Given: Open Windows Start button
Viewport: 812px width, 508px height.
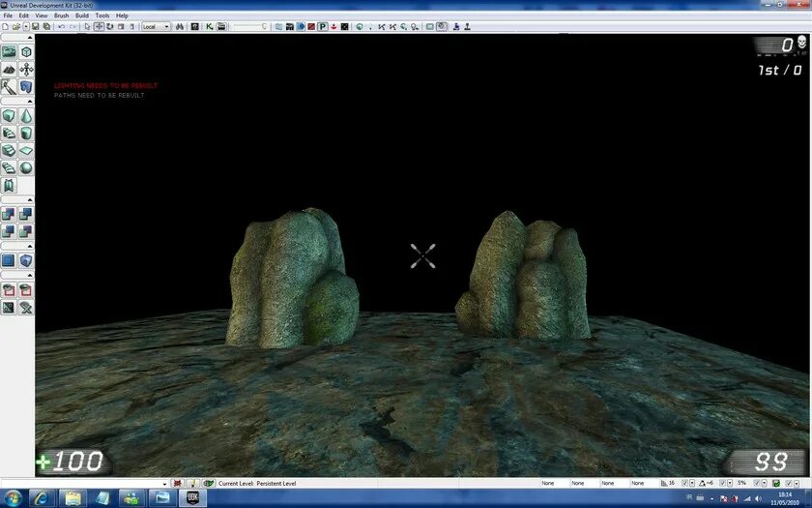Looking at the screenshot, I should coord(12,498).
